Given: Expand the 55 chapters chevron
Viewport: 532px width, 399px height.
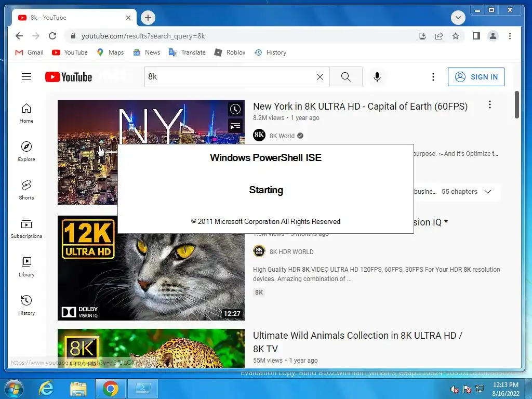Looking at the screenshot, I should pyautogui.click(x=488, y=192).
